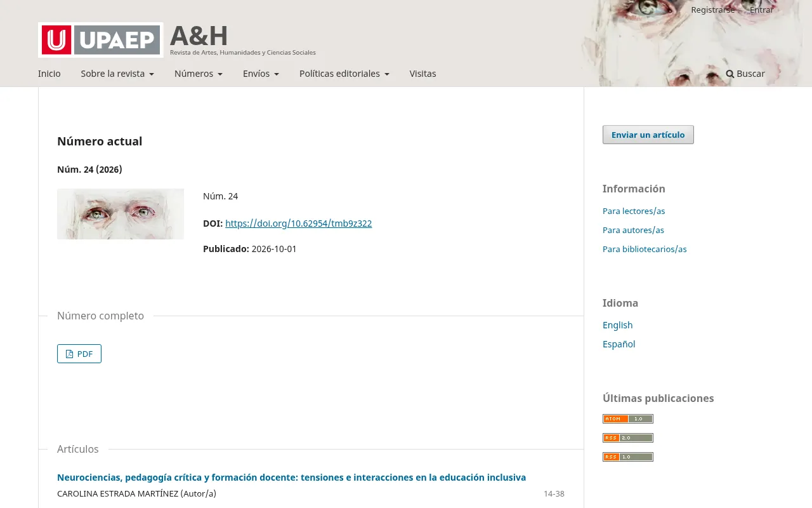Viewport: 812px width, 508px height.
Task: Open the issue DOI link
Action: [299, 224]
